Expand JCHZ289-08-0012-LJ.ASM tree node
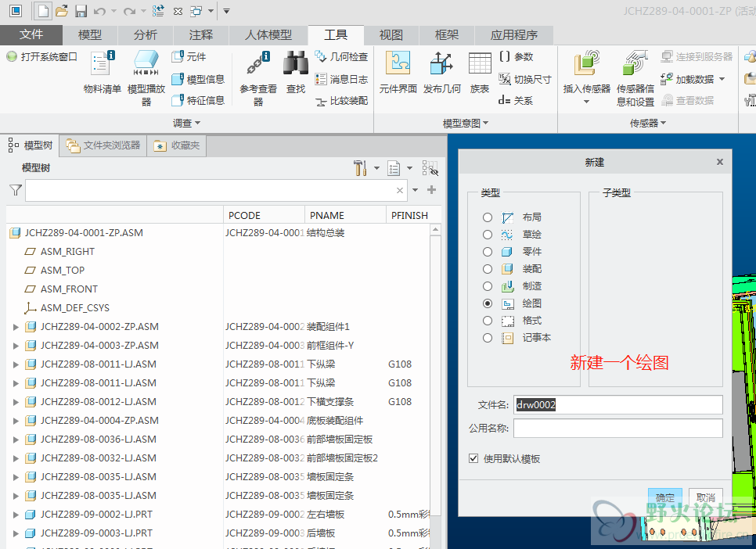The height and width of the screenshot is (549, 756). click(16, 402)
